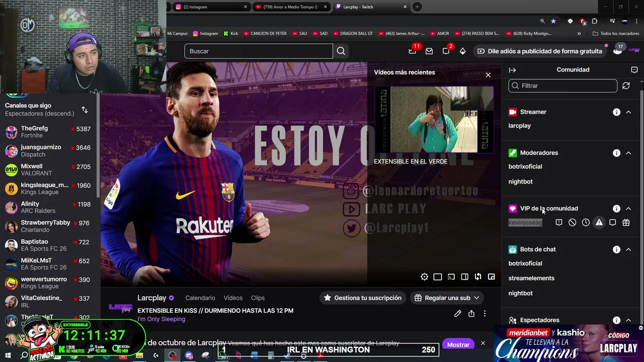Open Chrome media controls icon
The width and height of the screenshot is (644, 362).
coord(612,21)
